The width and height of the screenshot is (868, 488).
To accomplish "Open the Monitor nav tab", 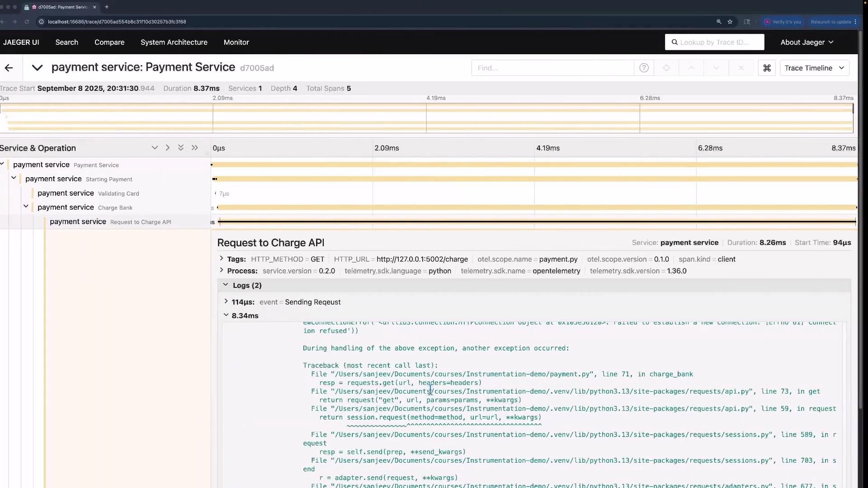I will point(236,42).
